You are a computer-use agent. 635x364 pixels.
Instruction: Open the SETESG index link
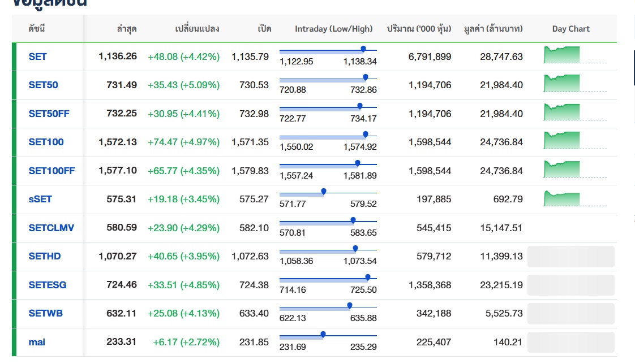tap(48, 285)
